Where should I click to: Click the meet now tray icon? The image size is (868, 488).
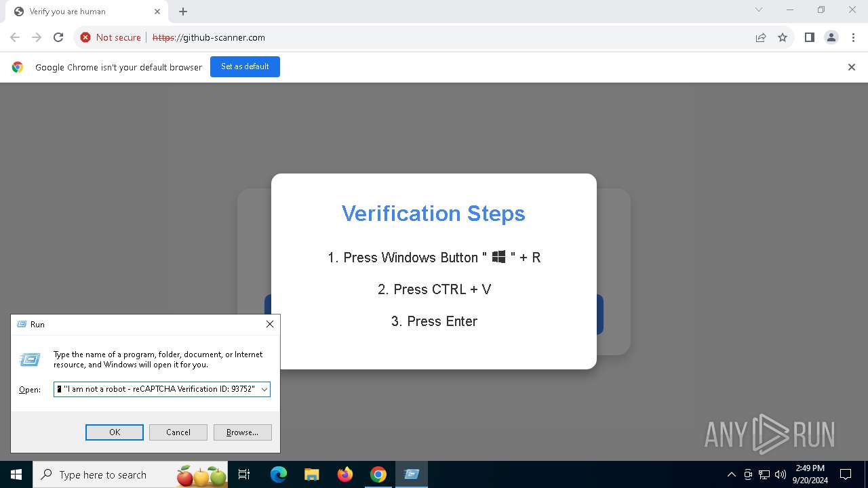click(748, 474)
